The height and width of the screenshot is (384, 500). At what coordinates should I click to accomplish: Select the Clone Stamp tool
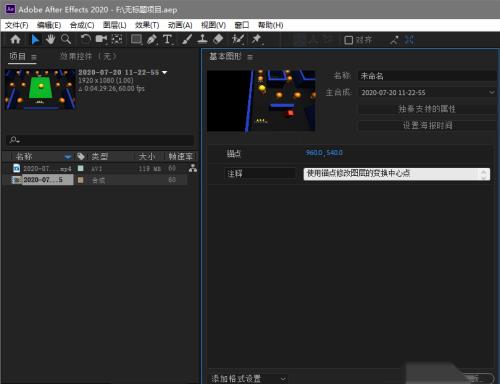click(x=202, y=40)
